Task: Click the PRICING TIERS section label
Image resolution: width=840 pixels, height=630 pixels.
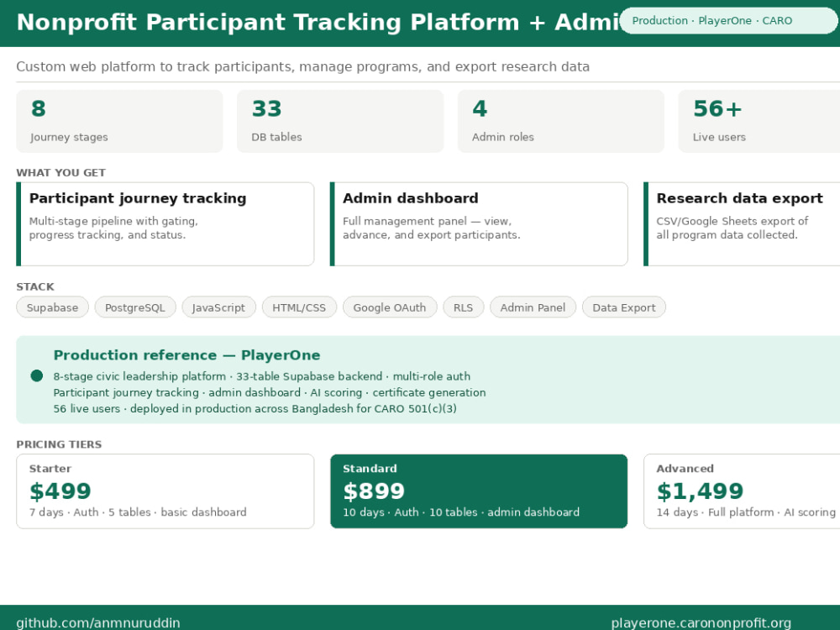Action: coord(59,444)
